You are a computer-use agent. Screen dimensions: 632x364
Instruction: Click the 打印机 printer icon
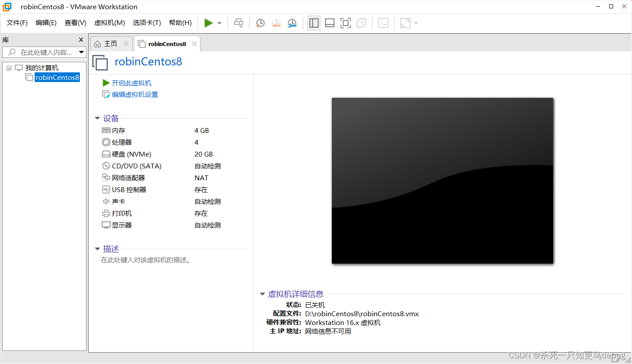pyautogui.click(x=106, y=214)
